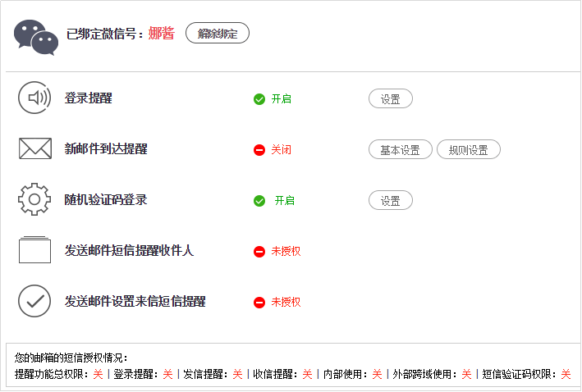582x392 pixels.
Task: Click the 您的邮箱的短信授权情况 heading
Action: coord(71,358)
